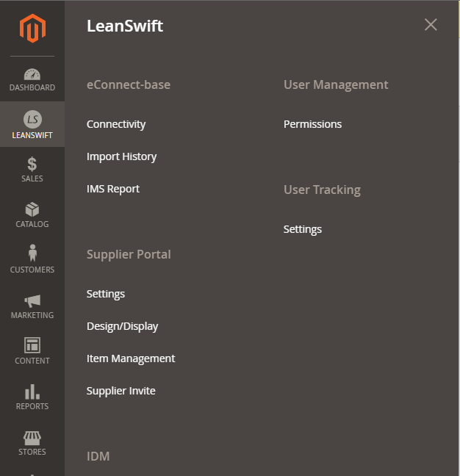
Task: Open the Stores storefront icon
Action: (32, 438)
